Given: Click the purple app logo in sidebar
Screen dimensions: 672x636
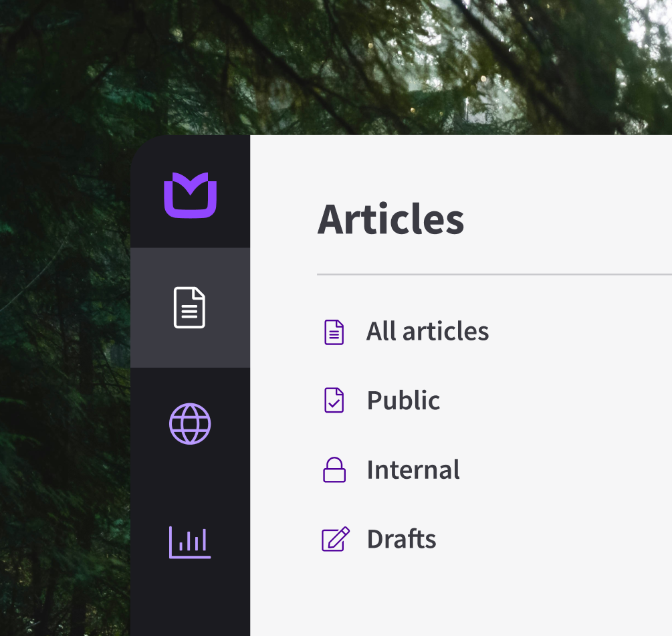Looking at the screenshot, I should click(191, 195).
